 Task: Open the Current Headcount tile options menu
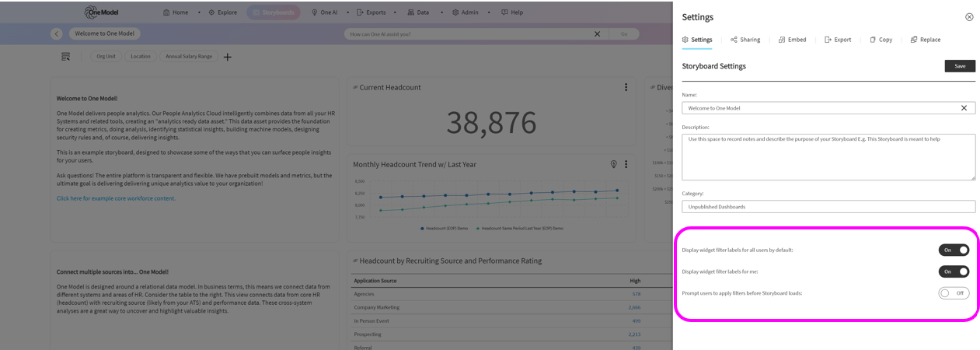626,87
